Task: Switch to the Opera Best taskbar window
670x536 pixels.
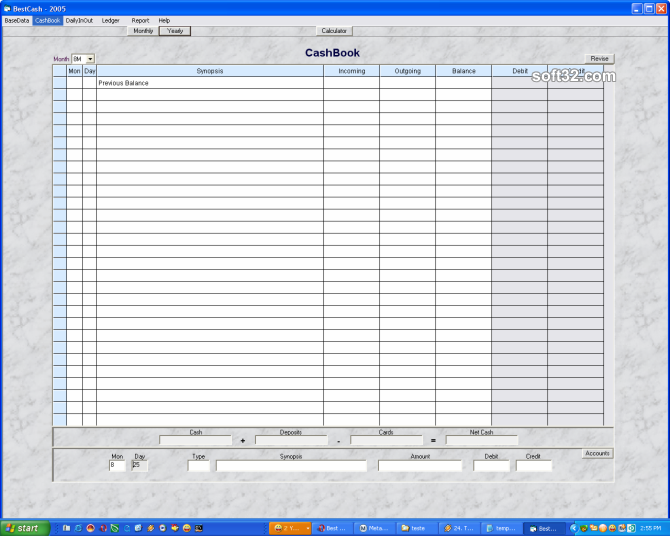Action: pos(332,528)
